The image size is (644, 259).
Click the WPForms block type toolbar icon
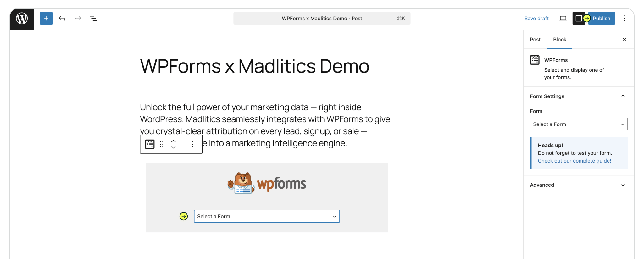150,144
